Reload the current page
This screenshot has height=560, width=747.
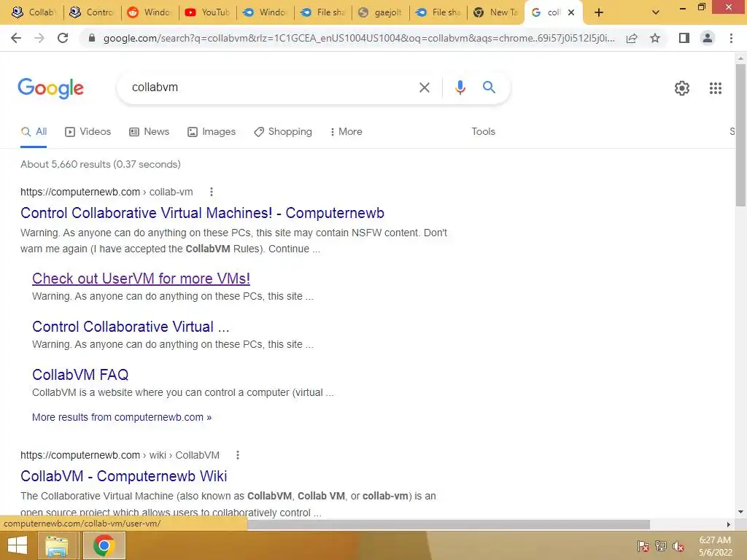[63, 38]
